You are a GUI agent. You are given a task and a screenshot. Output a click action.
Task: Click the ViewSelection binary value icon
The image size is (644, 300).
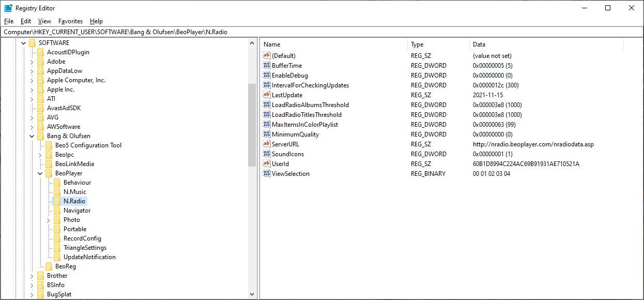pos(267,174)
